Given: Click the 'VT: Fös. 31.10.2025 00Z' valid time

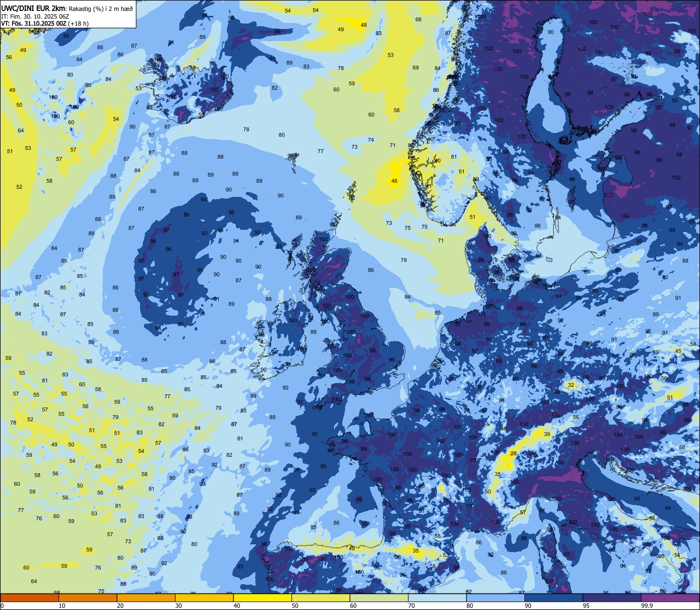Looking at the screenshot, I should [34, 24].
